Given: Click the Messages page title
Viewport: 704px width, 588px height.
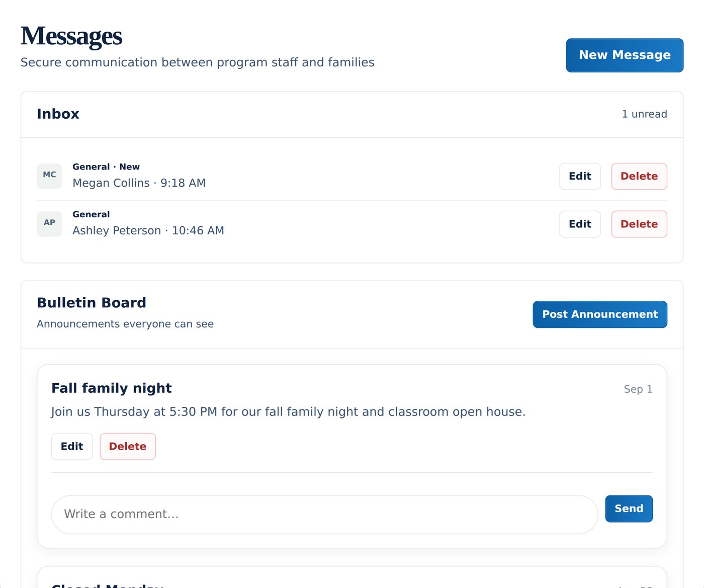Looking at the screenshot, I should pos(71,36).
